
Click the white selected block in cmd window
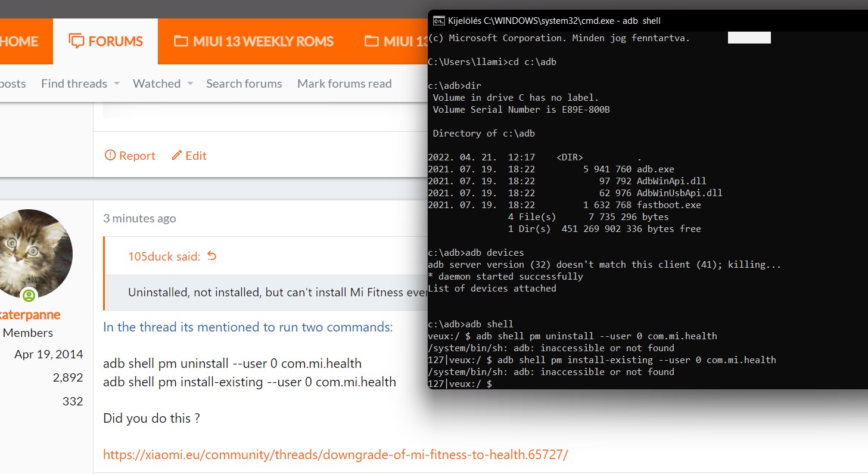click(749, 38)
